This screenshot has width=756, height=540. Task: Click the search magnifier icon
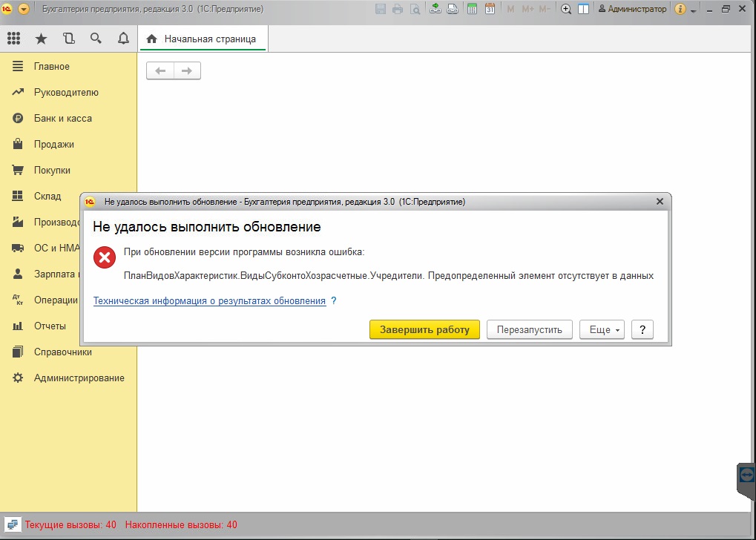[x=96, y=39]
